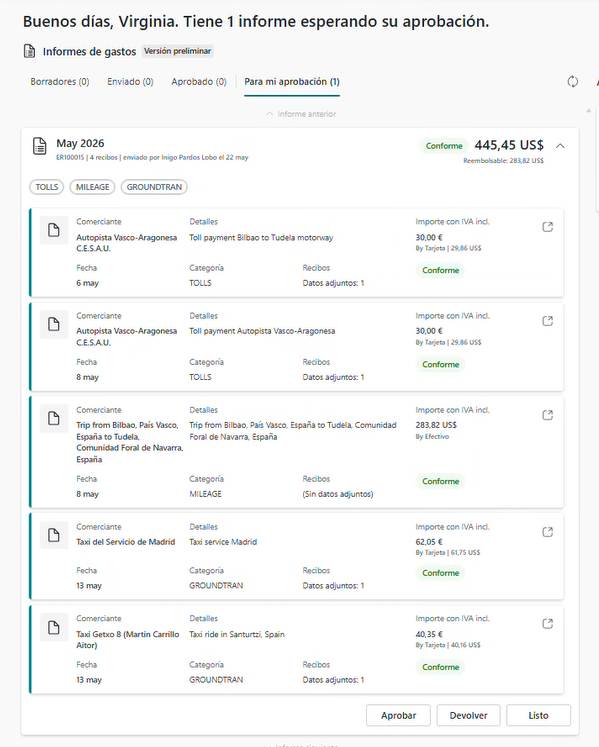The width and height of the screenshot is (599, 747).
Task: Click the Devolver button
Action: pyautogui.click(x=468, y=716)
